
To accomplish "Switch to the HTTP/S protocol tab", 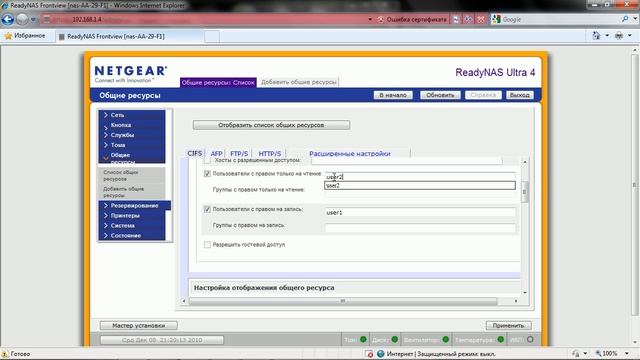I will pos(270,154).
